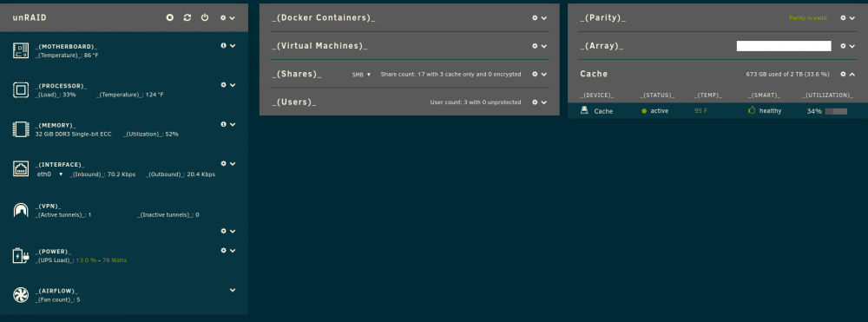Image resolution: width=868 pixels, height=322 pixels.
Task: Open the Motherboard info icon
Action: [x=224, y=45]
